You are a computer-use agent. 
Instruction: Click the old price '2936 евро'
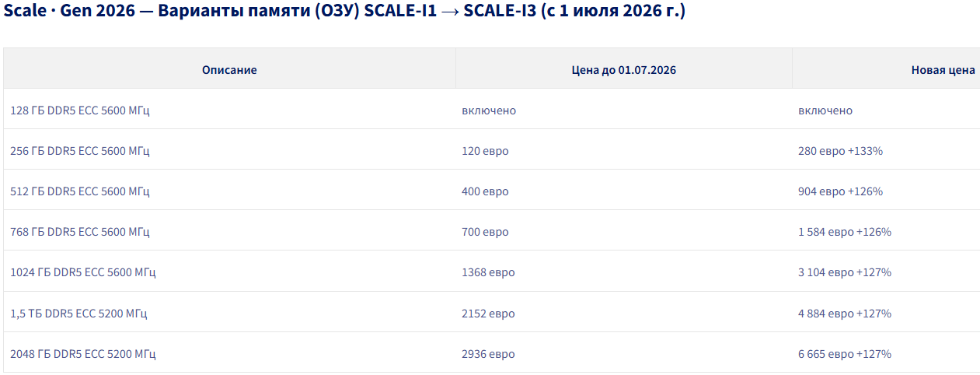pos(488,354)
